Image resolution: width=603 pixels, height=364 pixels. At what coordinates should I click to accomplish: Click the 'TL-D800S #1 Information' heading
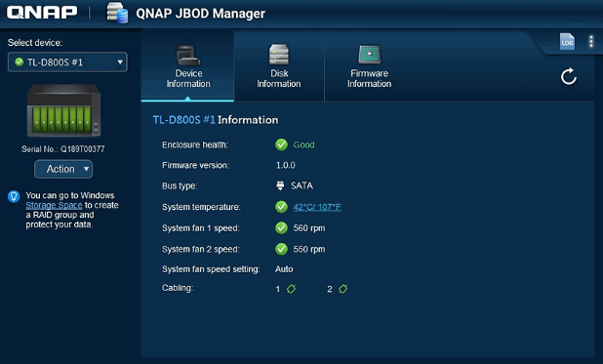[216, 120]
